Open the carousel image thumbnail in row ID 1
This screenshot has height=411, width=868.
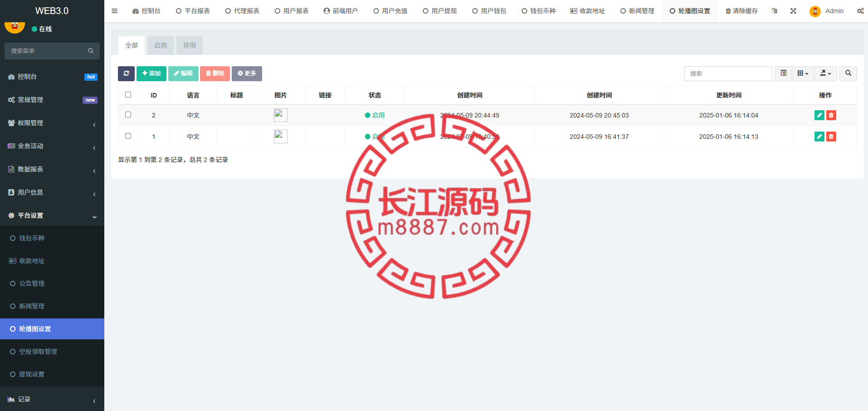(x=281, y=137)
